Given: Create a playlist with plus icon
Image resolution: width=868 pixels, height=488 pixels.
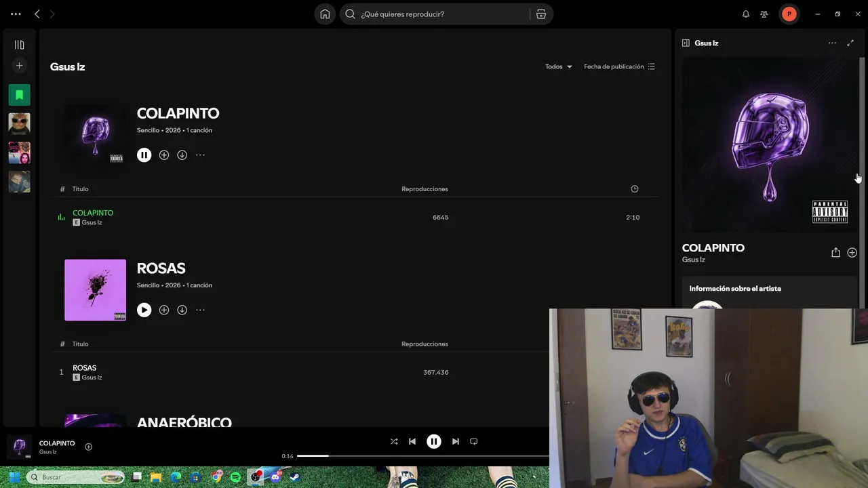Looking at the screenshot, I should pyautogui.click(x=19, y=66).
